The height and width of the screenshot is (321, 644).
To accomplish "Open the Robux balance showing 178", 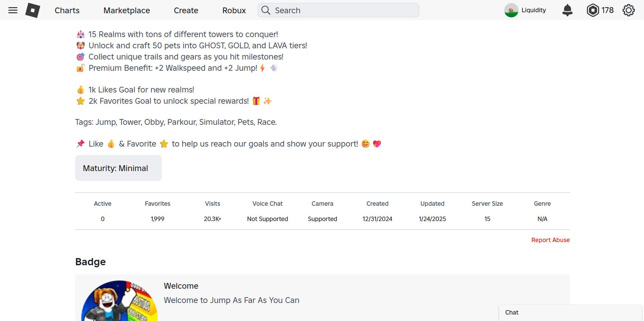I will (x=599, y=10).
